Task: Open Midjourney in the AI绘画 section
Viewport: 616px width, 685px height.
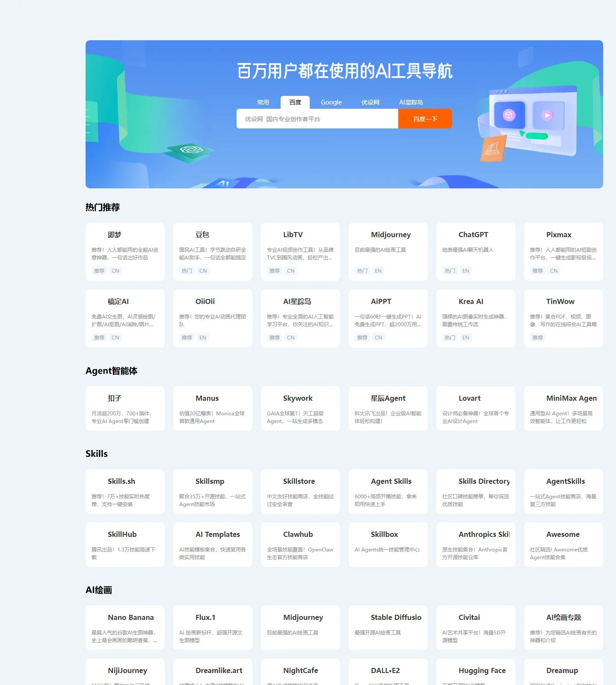Action: [300, 628]
